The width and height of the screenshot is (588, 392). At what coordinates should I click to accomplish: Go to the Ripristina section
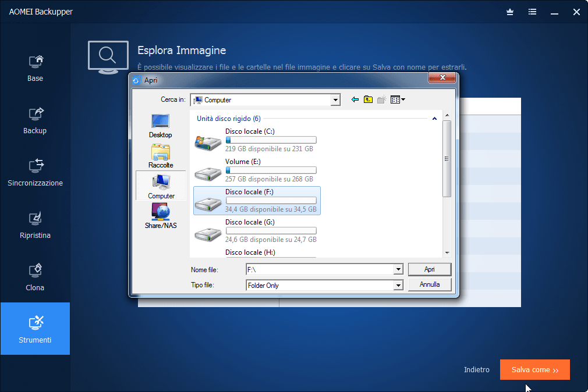[x=35, y=226]
